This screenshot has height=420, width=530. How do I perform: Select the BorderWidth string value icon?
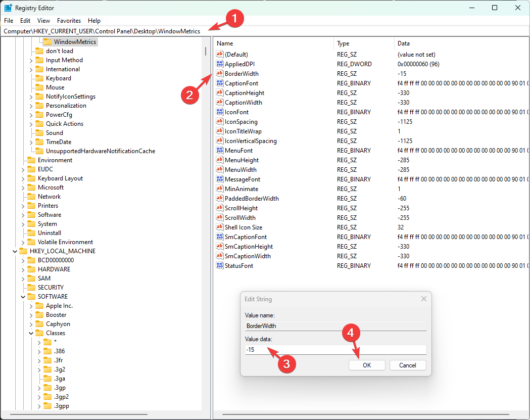220,73
